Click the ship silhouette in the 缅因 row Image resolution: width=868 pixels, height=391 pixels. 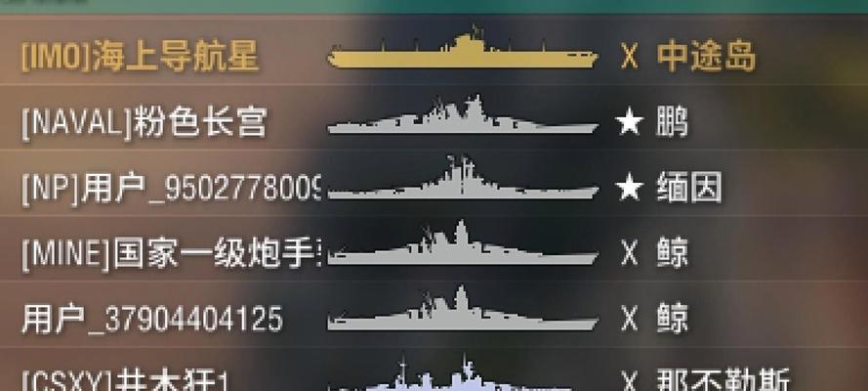pos(463,178)
